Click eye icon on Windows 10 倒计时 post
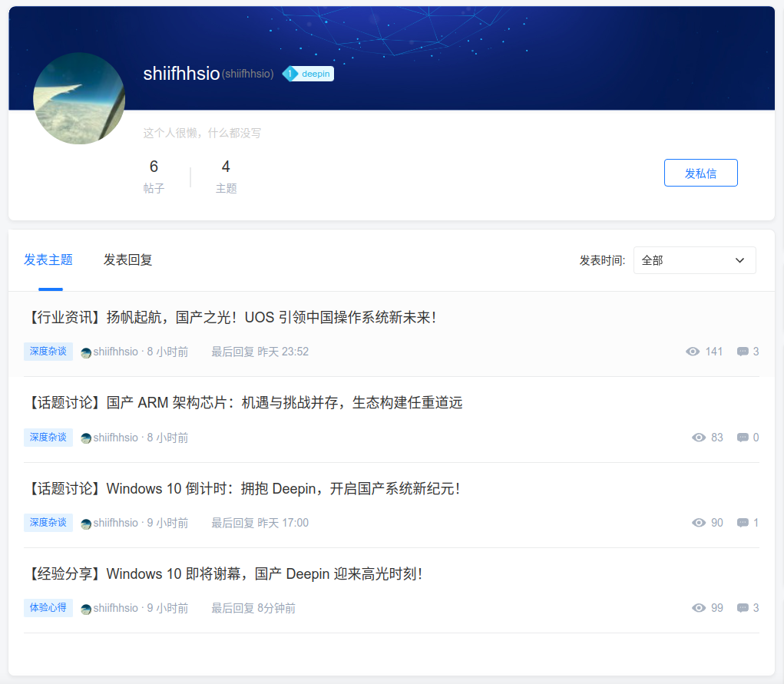The height and width of the screenshot is (684, 784). 699,523
